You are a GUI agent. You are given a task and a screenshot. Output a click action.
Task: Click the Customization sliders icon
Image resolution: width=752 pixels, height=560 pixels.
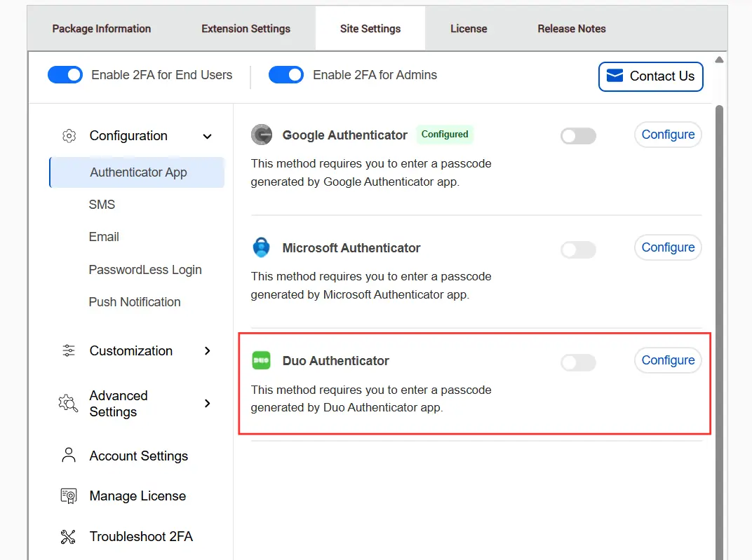click(69, 350)
